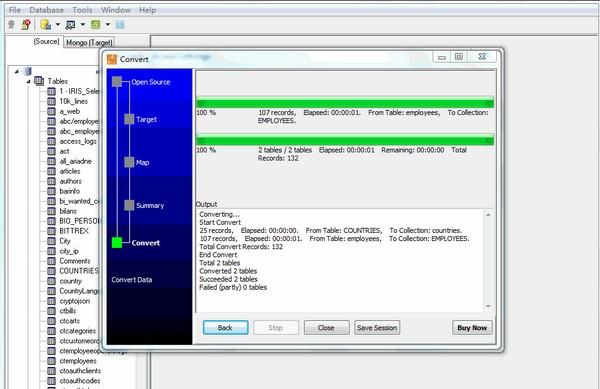Click the overall tables progress bar
Screen dimensions: 600x389
[x=345, y=141]
